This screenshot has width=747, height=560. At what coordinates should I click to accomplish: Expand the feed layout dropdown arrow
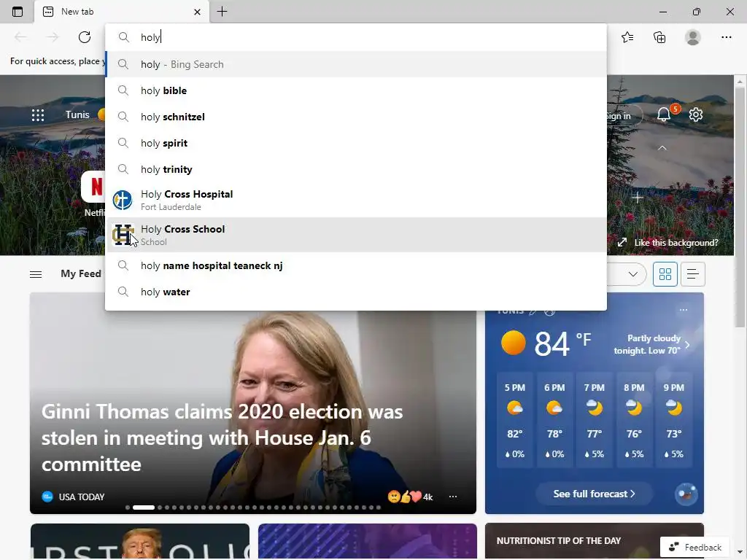tap(633, 274)
